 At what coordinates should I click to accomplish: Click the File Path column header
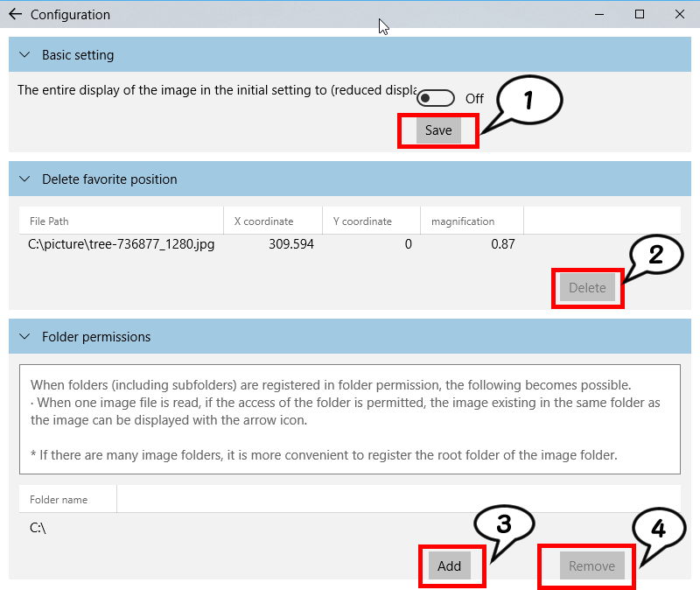pyautogui.click(x=49, y=221)
